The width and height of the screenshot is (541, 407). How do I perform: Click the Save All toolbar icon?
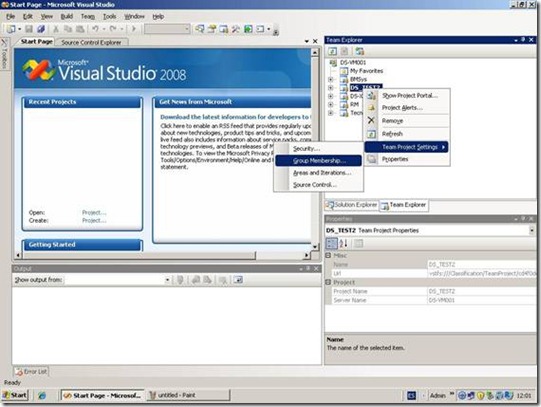[x=41, y=29]
